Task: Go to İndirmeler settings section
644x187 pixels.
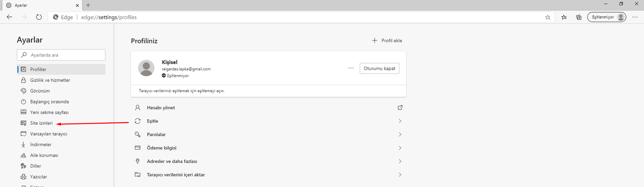Action: point(41,144)
